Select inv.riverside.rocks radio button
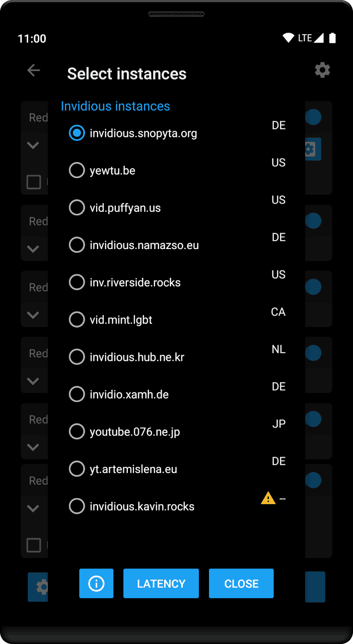This screenshot has width=353, height=644. pos(77,282)
